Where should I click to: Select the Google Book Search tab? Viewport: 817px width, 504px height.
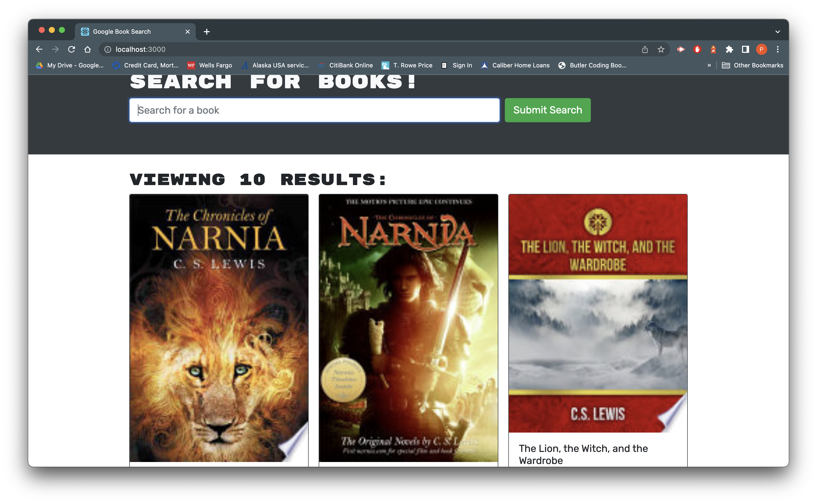pos(135,32)
